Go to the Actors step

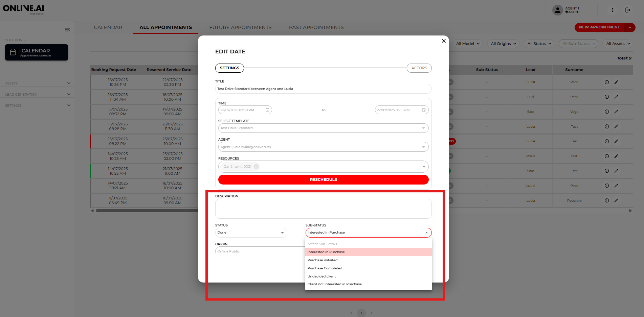[419, 68]
